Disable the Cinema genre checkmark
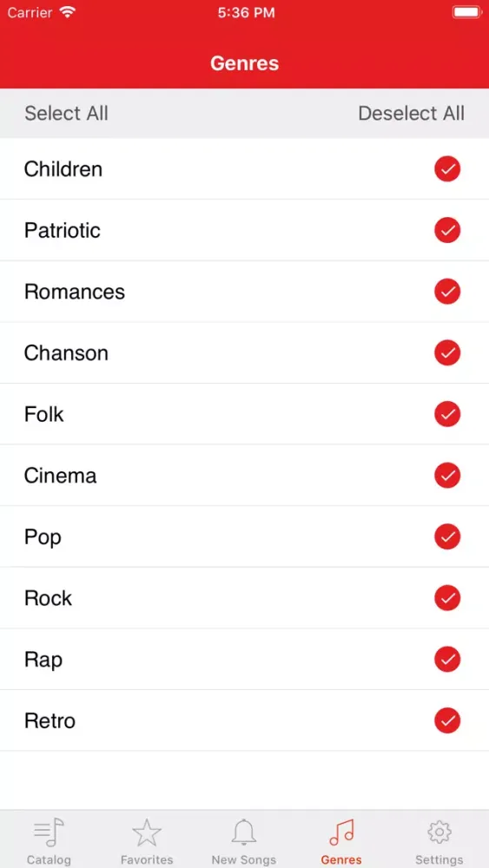This screenshot has width=489, height=868. (447, 476)
